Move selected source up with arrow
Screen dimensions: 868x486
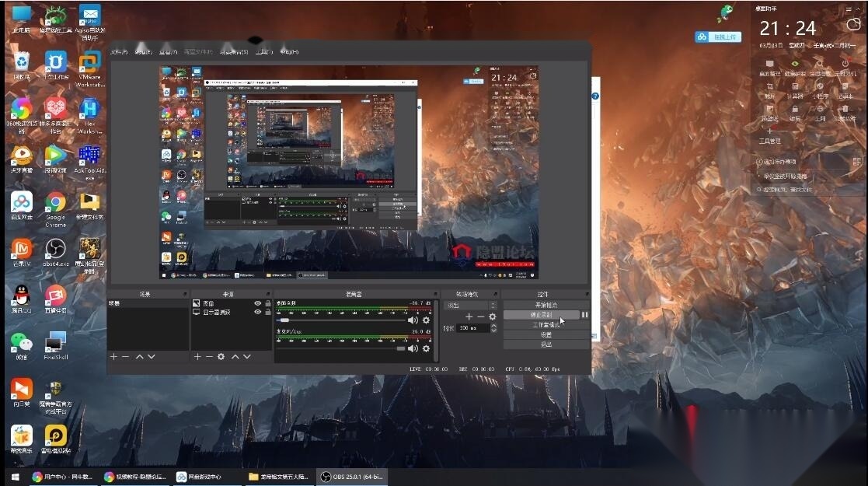(235, 357)
